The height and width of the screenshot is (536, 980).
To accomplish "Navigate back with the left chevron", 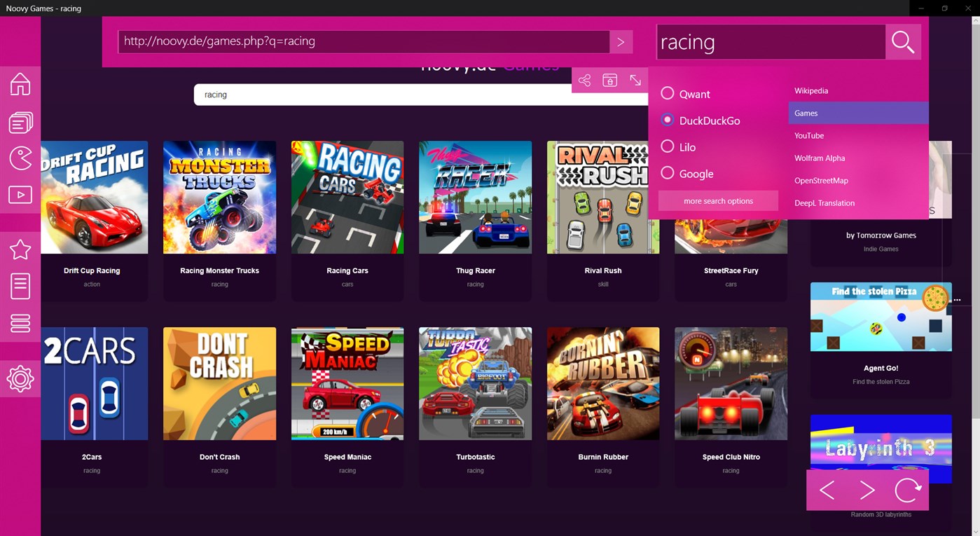I will (827, 490).
